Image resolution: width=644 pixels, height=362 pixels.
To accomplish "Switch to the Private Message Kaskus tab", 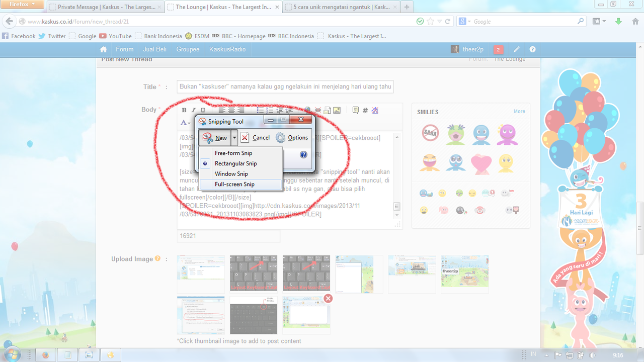I will click(106, 7).
